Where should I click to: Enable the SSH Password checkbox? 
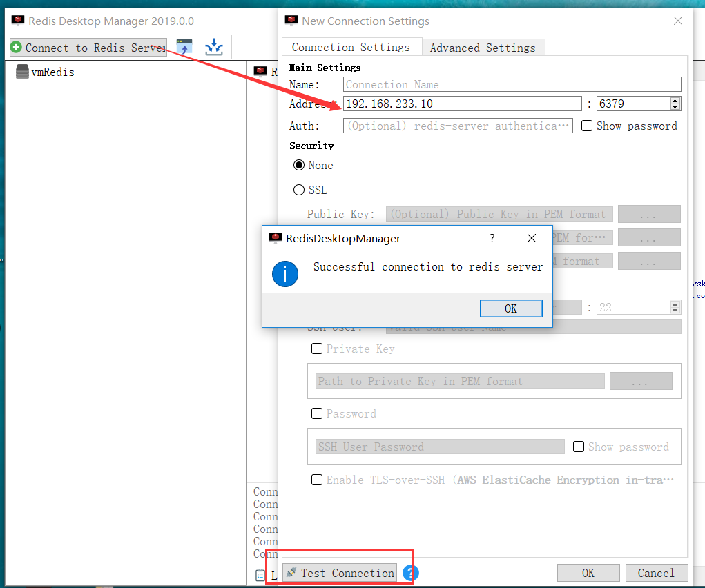(x=317, y=413)
